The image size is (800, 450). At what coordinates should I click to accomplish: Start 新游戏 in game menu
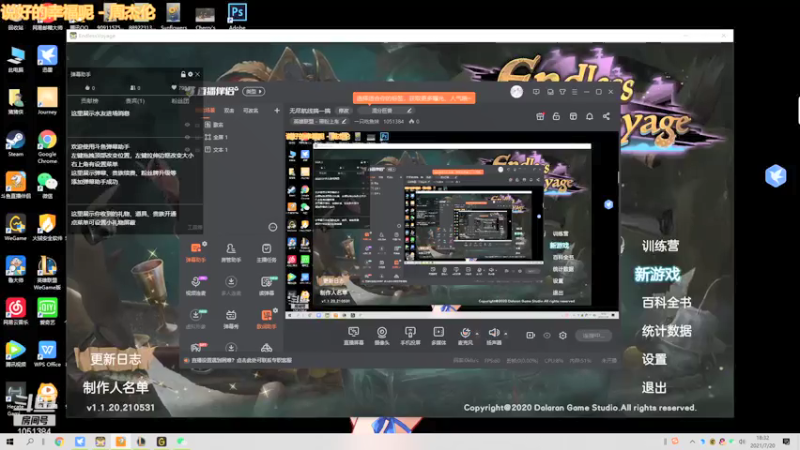pyautogui.click(x=657, y=274)
